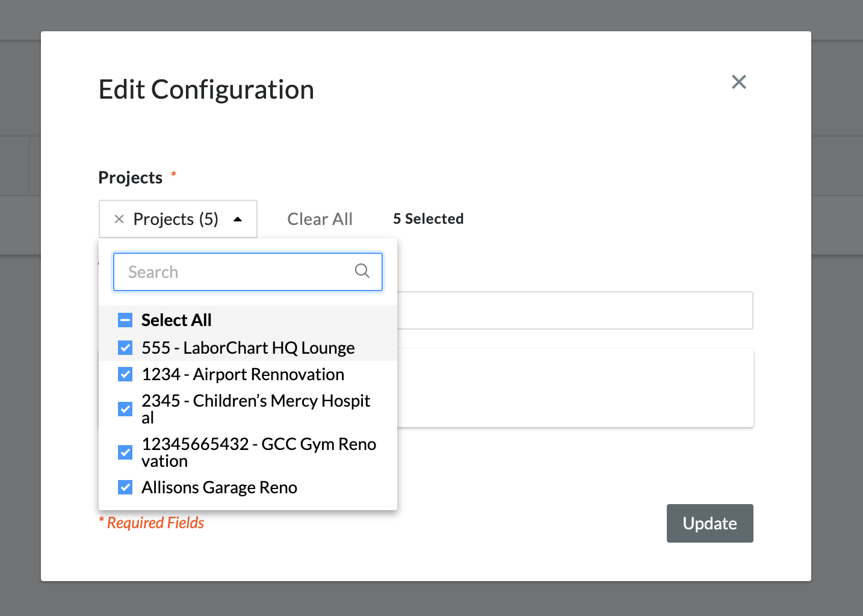Choose the Allisons Garage Reno list entry

click(x=219, y=487)
